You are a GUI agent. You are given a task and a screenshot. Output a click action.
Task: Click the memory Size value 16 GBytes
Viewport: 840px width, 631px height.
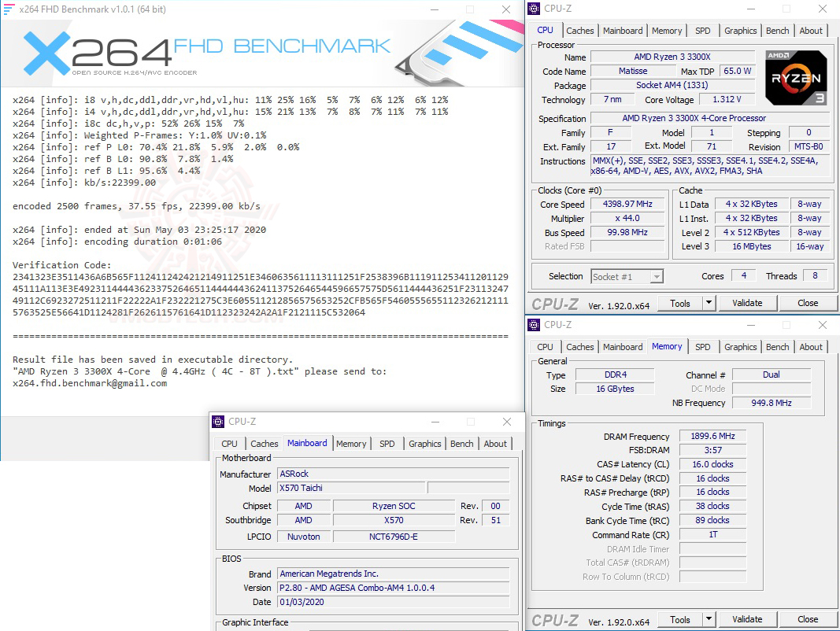(615, 389)
